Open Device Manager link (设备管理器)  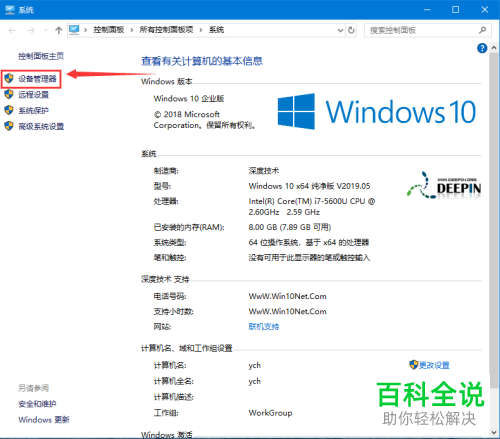click(37, 79)
